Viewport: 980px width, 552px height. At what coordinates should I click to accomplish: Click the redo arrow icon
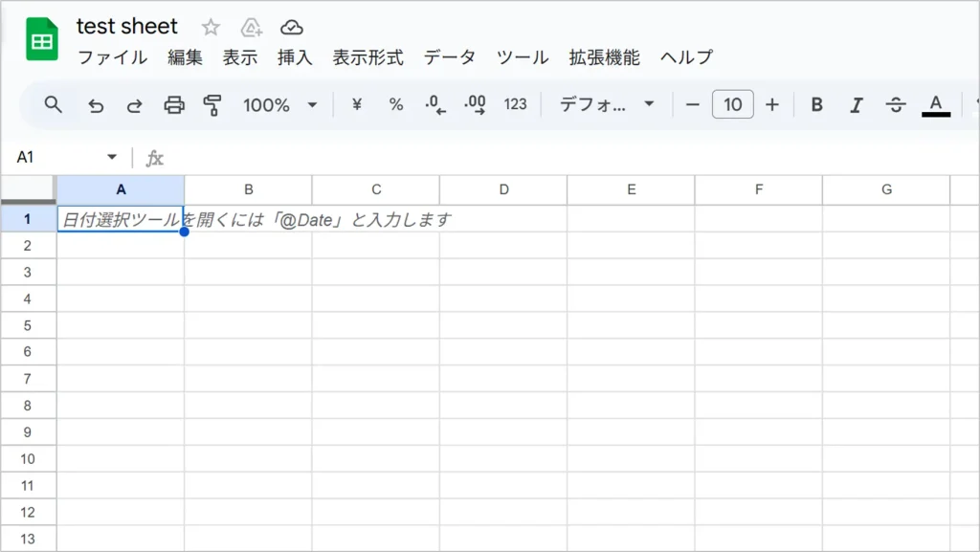pyautogui.click(x=135, y=105)
